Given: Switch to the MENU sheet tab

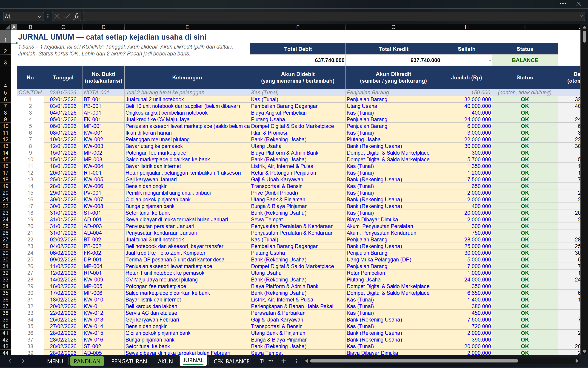Looking at the screenshot, I should [x=55, y=361].
